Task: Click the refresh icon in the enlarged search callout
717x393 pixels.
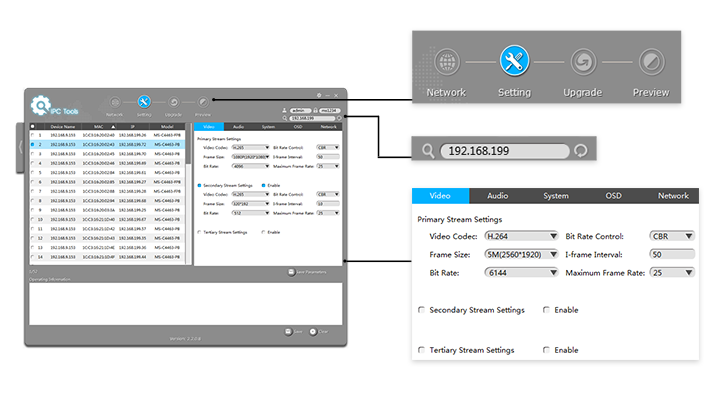Action: pos(581,151)
